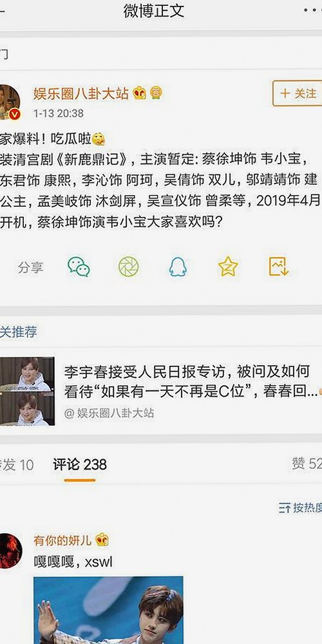View the image attached to the comment
The image size is (322, 644).
click(x=108, y=610)
